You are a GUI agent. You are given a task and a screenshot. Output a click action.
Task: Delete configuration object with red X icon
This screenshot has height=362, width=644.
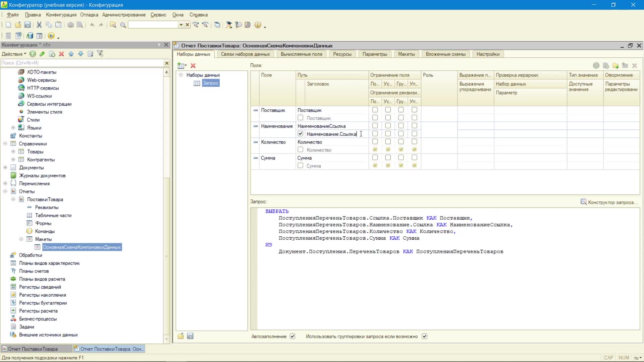click(61, 54)
